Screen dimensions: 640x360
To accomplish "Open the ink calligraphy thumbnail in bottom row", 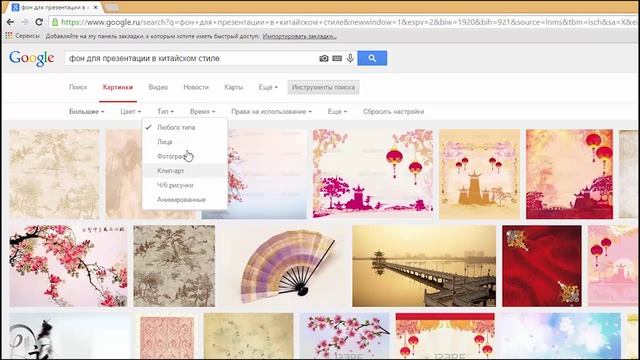I will pos(70,336).
